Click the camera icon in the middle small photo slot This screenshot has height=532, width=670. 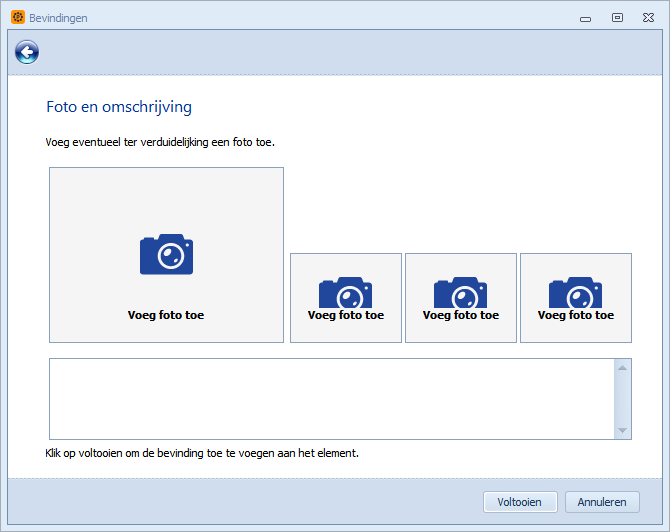point(460,292)
